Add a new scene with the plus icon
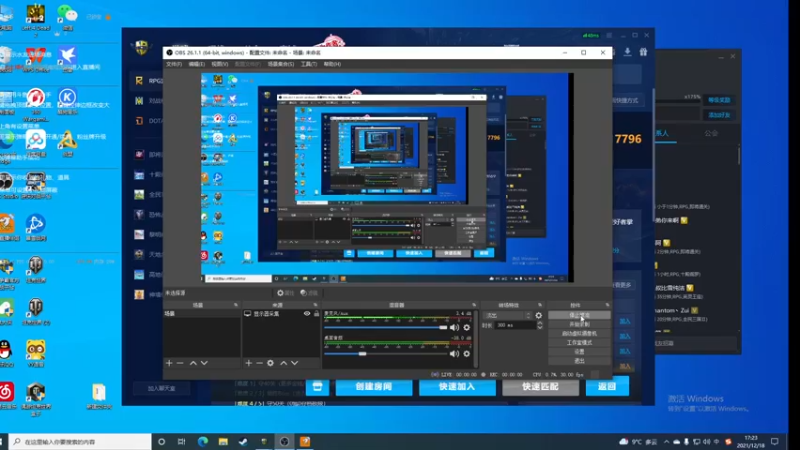The image size is (800, 450). click(x=169, y=363)
